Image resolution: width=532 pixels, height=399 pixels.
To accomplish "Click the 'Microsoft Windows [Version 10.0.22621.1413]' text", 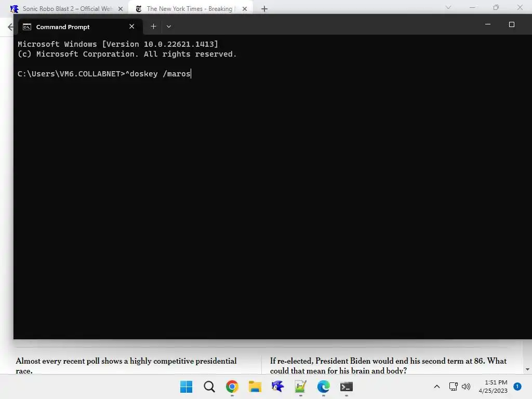I will (118, 44).
